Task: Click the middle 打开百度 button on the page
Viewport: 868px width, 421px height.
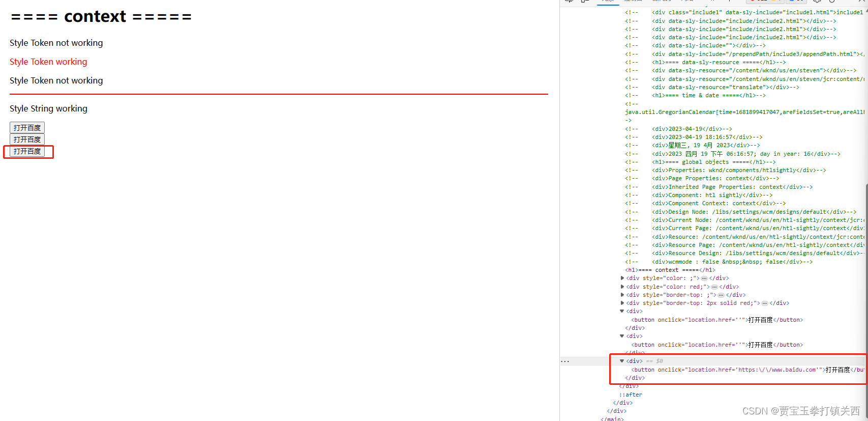Action: point(27,139)
